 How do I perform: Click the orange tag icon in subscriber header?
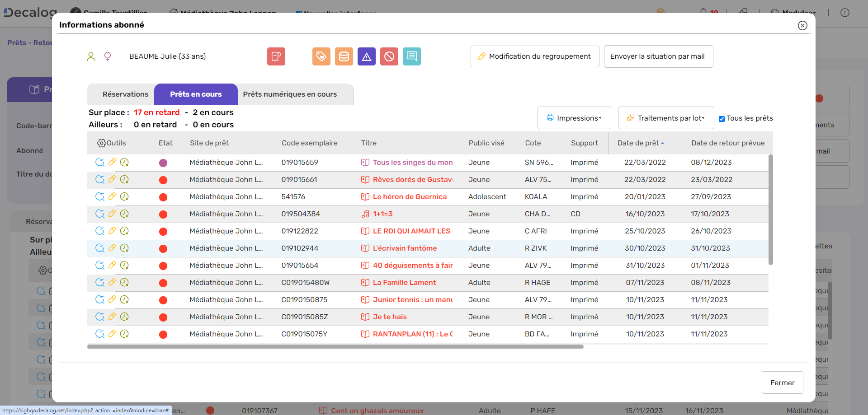(321, 56)
